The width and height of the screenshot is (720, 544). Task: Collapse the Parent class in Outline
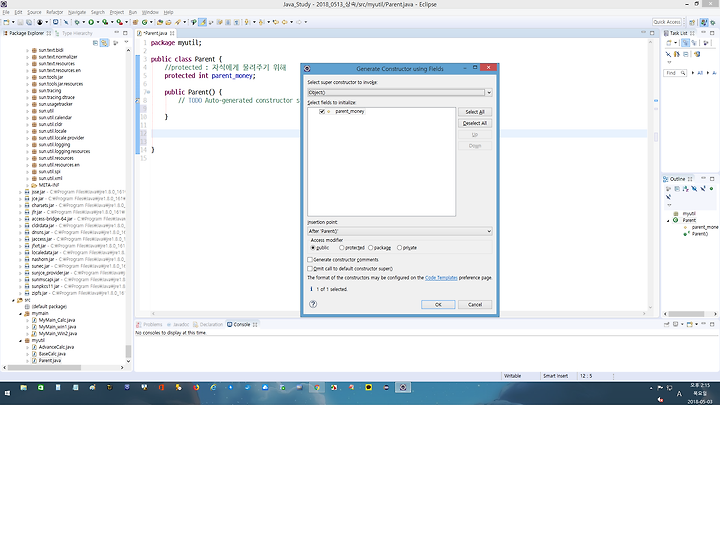(668, 221)
